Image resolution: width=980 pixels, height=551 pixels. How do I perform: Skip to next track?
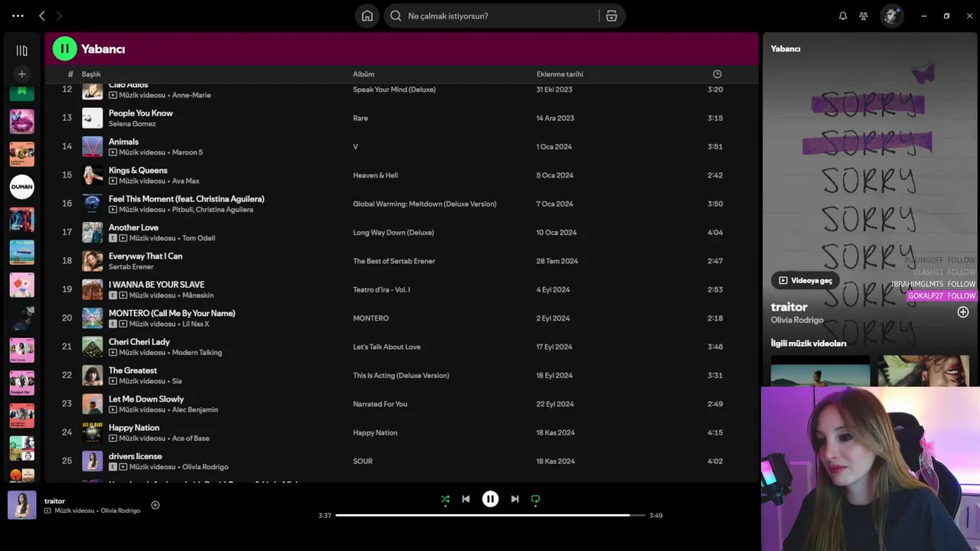coord(514,499)
